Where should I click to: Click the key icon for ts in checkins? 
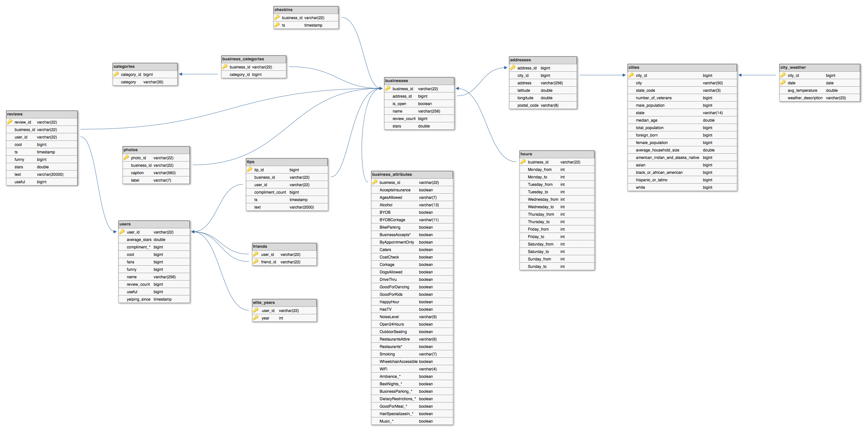(277, 25)
